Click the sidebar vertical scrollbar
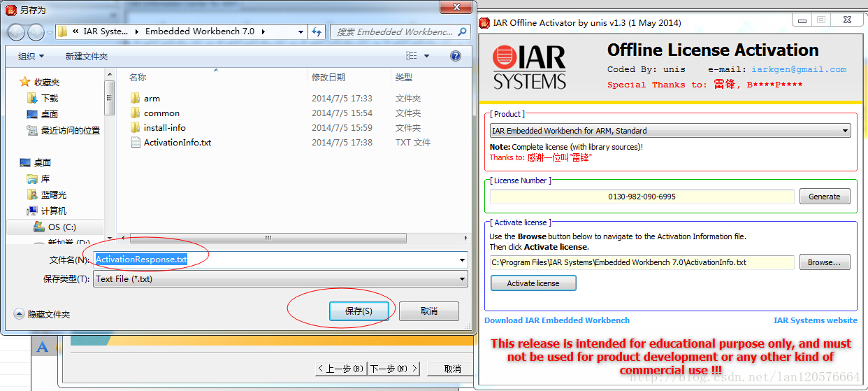Screen dimensions: 868x391 click(109, 98)
